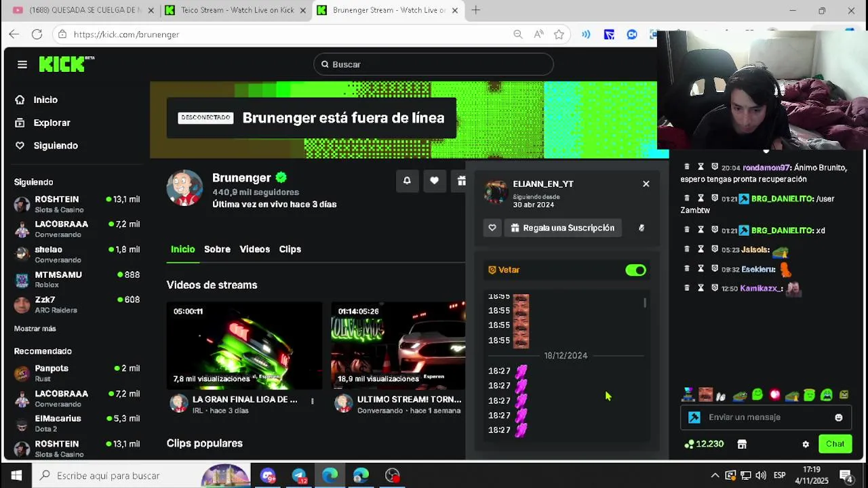Image resolution: width=868 pixels, height=488 pixels.
Task: Go to Inicio in sidebar
Action: pos(45,100)
